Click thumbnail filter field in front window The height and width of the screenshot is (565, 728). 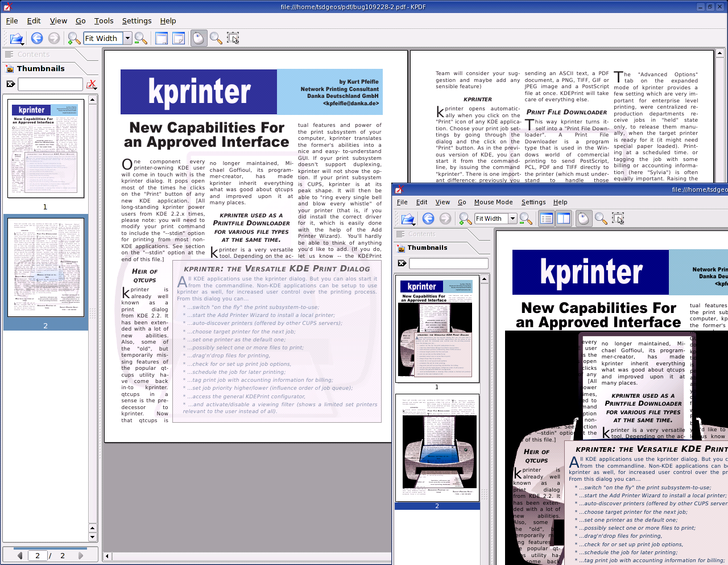click(x=449, y=263)
